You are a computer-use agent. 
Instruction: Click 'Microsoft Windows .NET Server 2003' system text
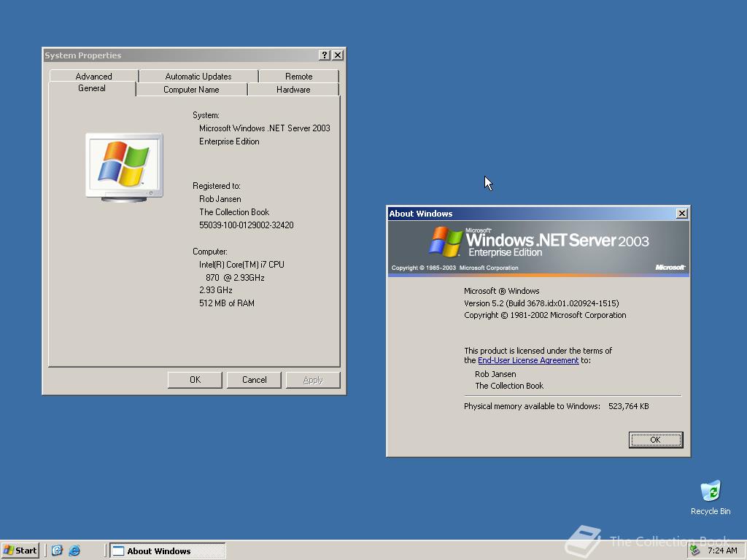(x=264, y=128)
